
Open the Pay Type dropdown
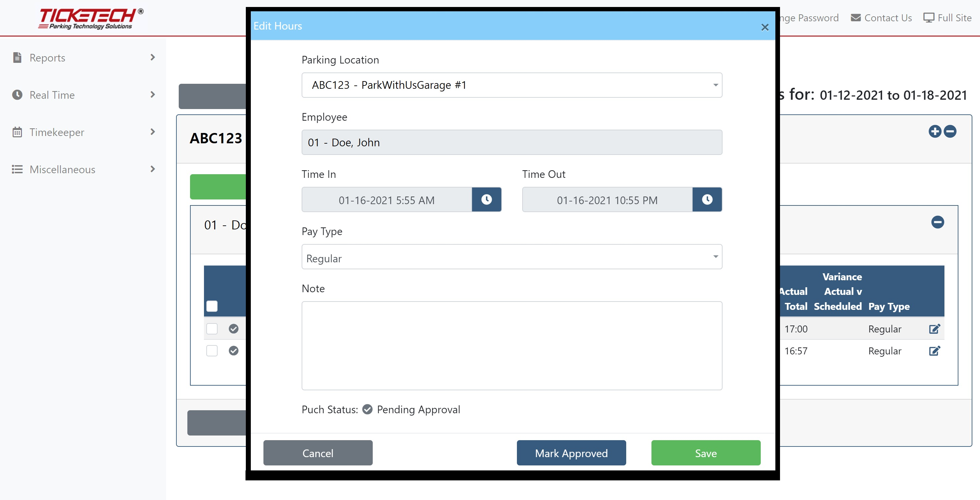pyautogui.click(x=512, y=257)
